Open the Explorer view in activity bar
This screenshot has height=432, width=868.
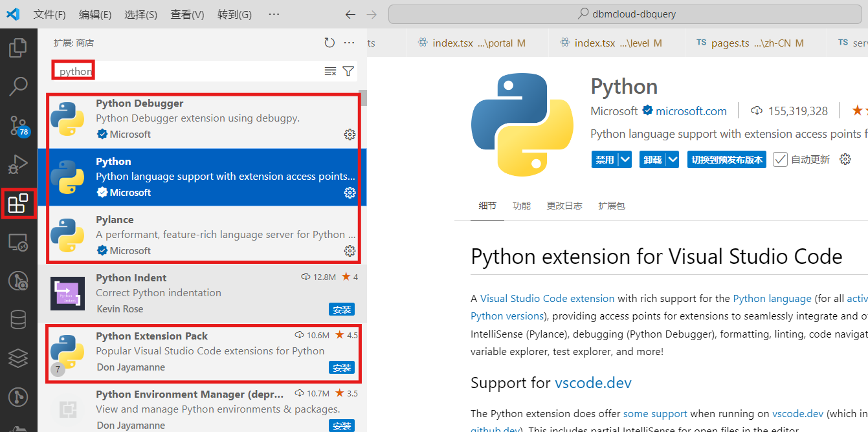click(x=18, y=48)
